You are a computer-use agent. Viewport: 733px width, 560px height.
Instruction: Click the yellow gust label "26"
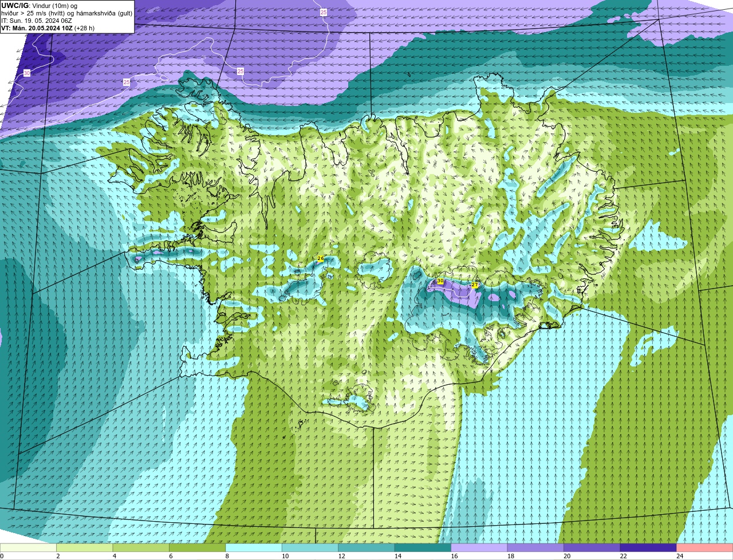coord(321,259)
